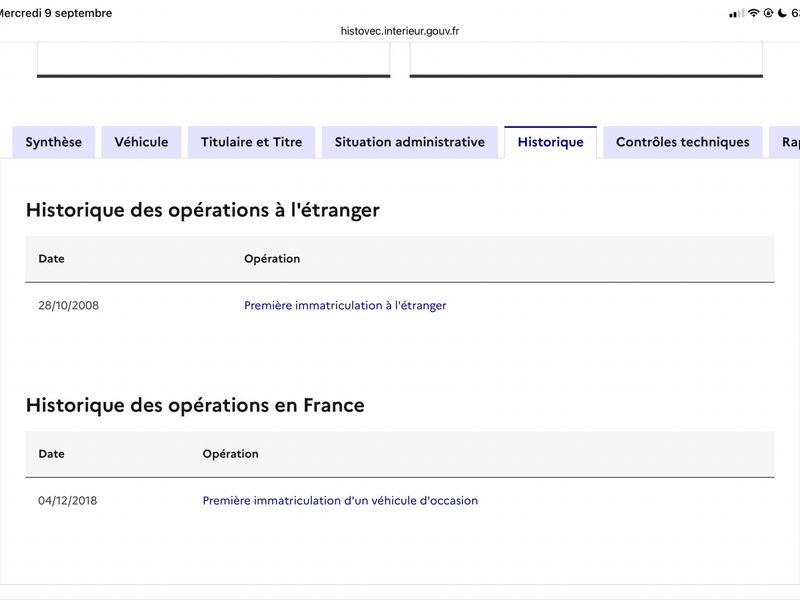Go to the Contrôles techniques tab
Image resolution: width=800 pixels, height=600 pixels.
point(683,142)
